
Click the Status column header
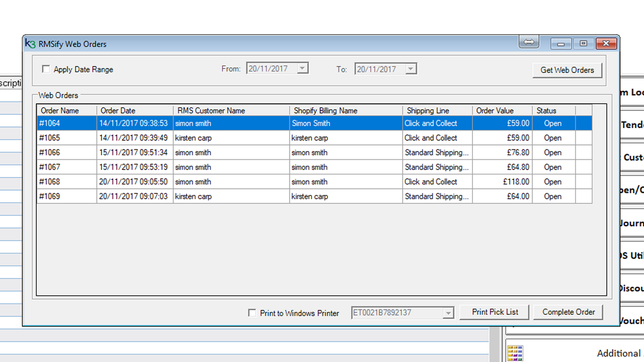554,111
